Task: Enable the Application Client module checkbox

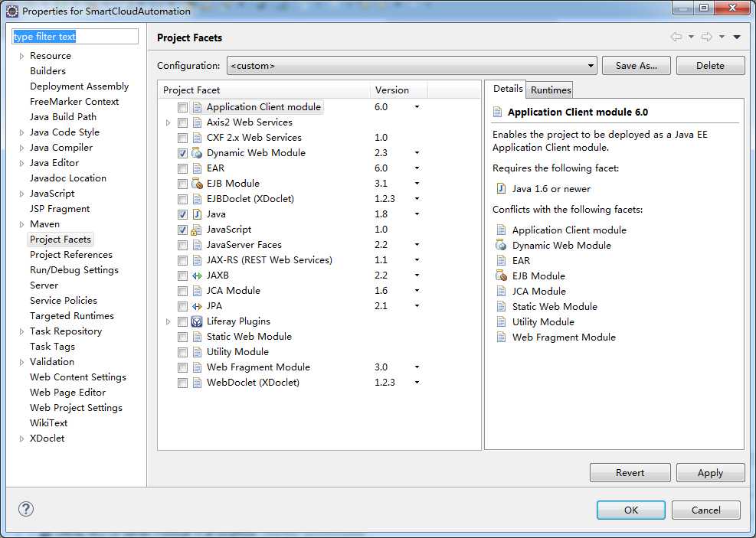Action: 182,107
